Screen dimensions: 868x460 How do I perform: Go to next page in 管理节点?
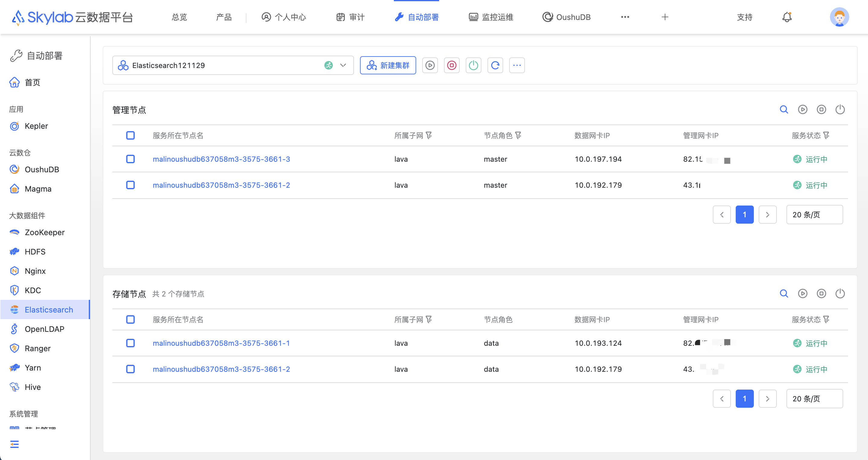(768, 215)
